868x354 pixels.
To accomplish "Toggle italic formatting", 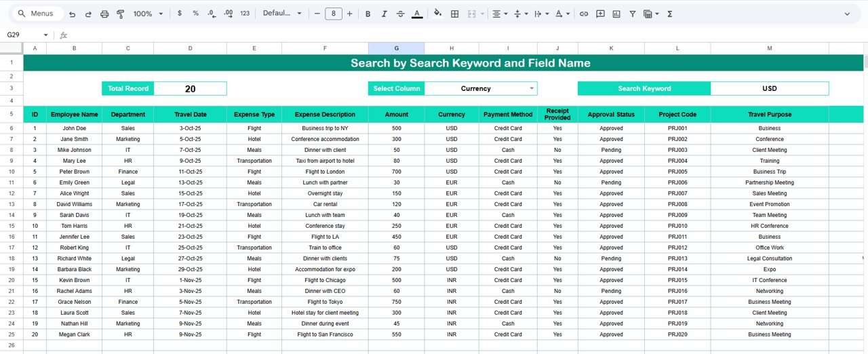I will click(x=384, y=14).
